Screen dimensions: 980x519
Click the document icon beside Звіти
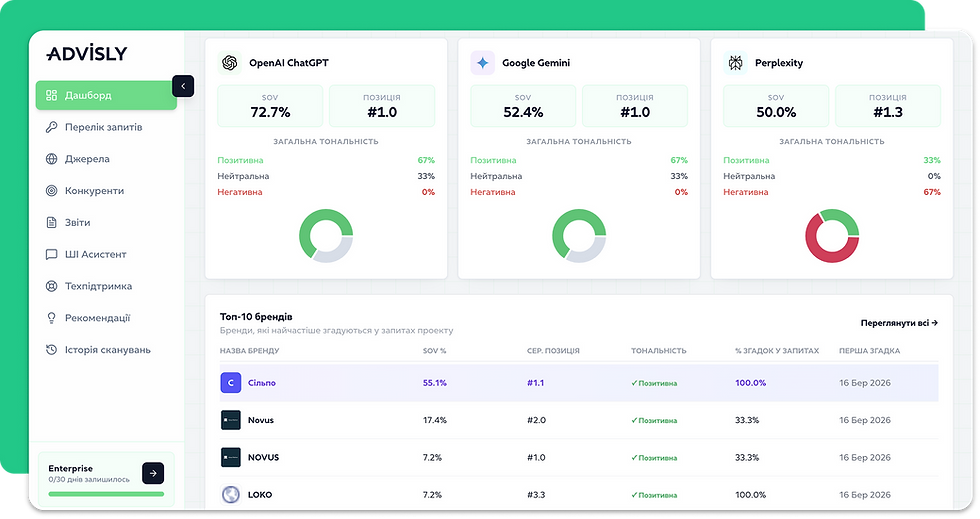52,223
